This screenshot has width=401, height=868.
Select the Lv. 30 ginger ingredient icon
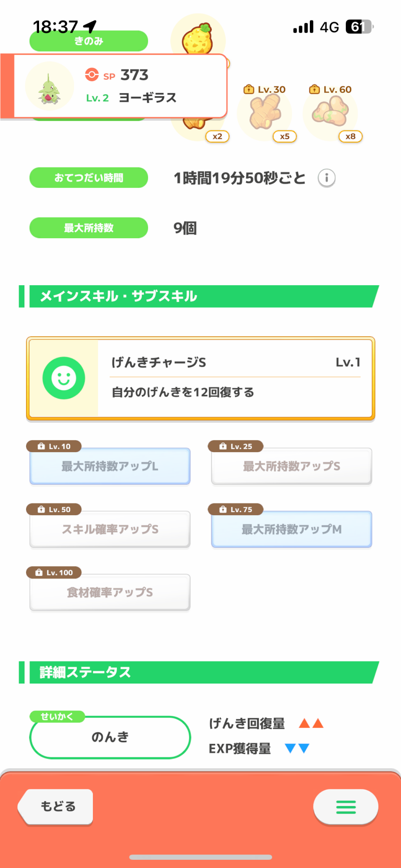(265, 113)
